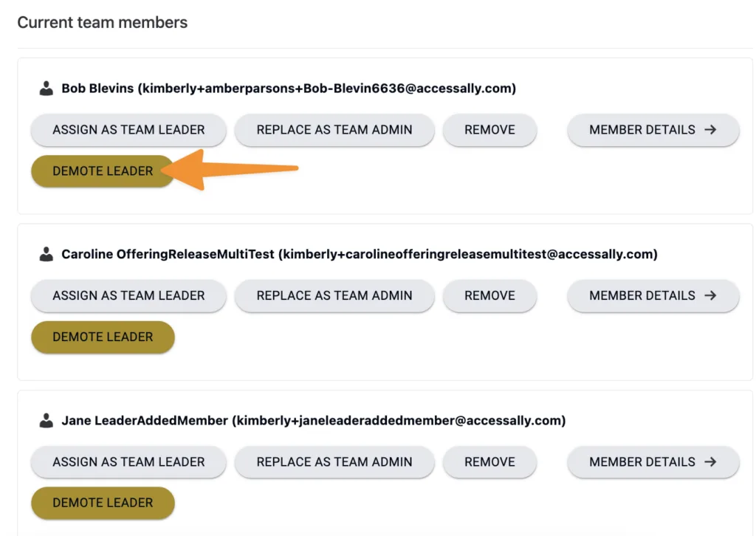Demote Bob Blevins from leader
Screen dimensions: 756x536
click(103, 171)
